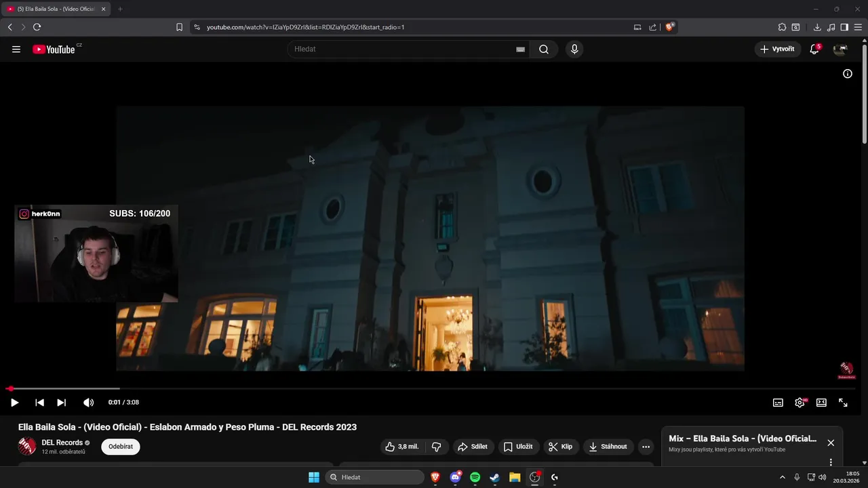
Task: Open Windows Start menu
Action: pyautogui.click(x=314, y=477)
